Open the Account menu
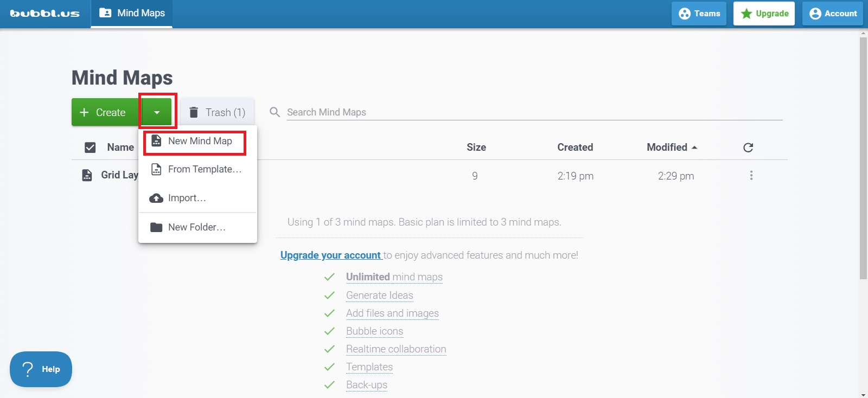 [x=833, y=14]
